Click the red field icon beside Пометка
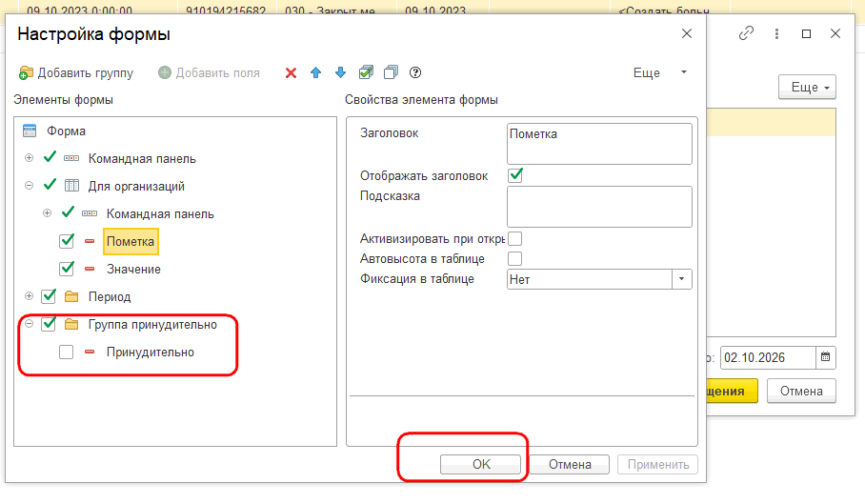The height and width of the screenshot is (504, 865). coord(90,241)
